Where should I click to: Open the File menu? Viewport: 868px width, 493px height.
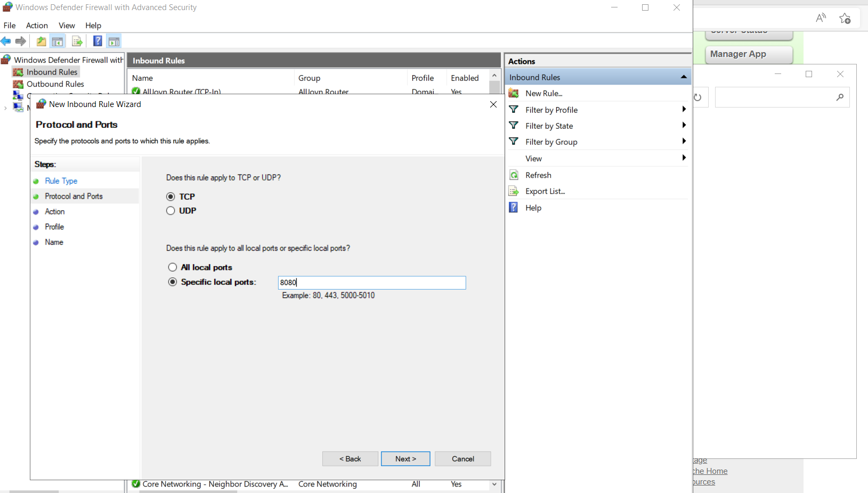[10, 26]
